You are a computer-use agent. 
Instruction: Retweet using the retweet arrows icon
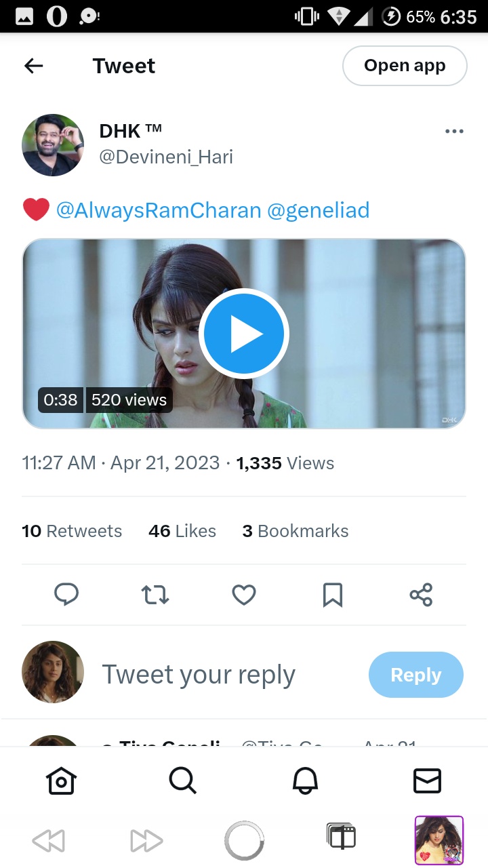pos(155,595)
